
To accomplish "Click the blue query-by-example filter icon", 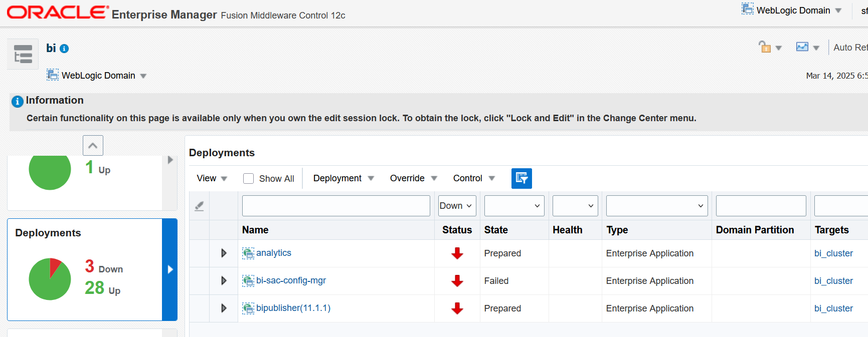I will [522, 178].
